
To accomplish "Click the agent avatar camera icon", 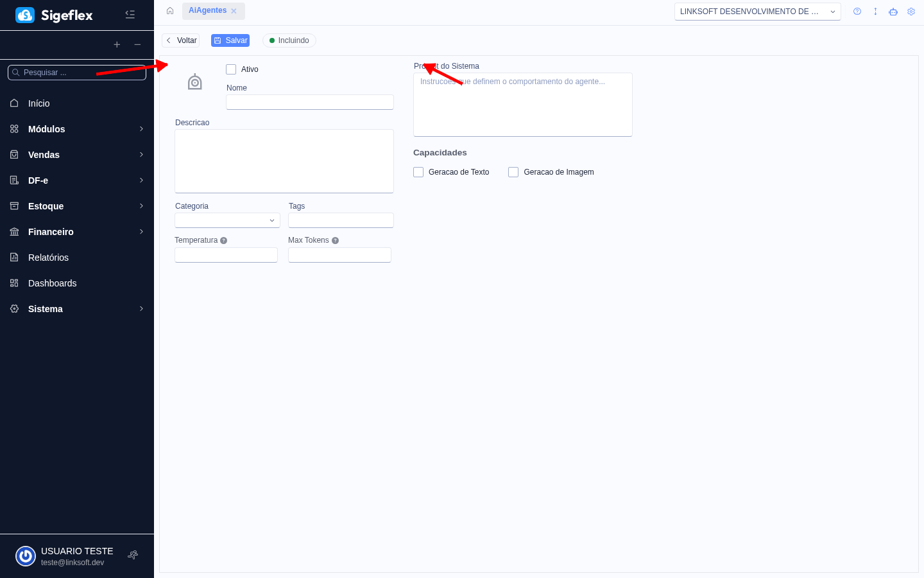I will [x=195, y=82].
